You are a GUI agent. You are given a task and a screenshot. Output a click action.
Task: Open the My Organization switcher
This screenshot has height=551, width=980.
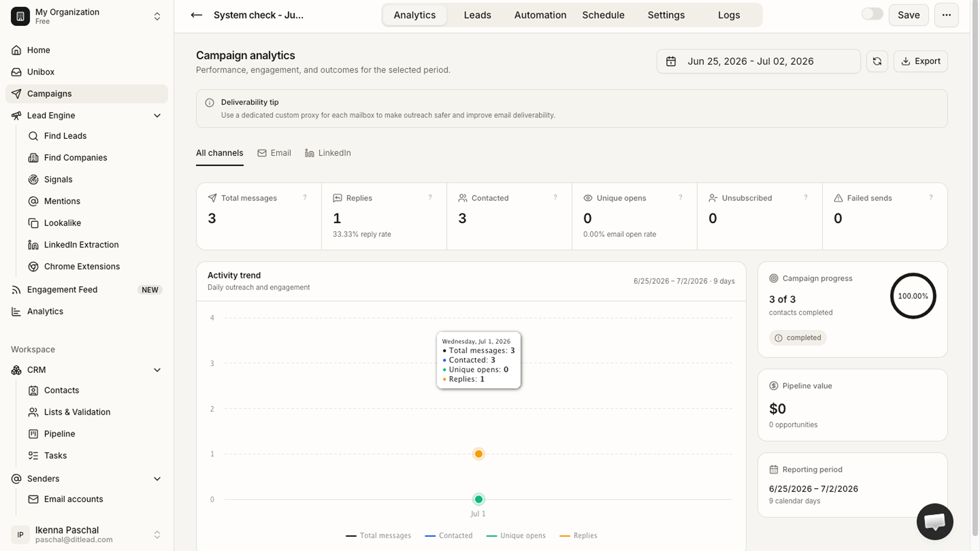coord(87,16)
